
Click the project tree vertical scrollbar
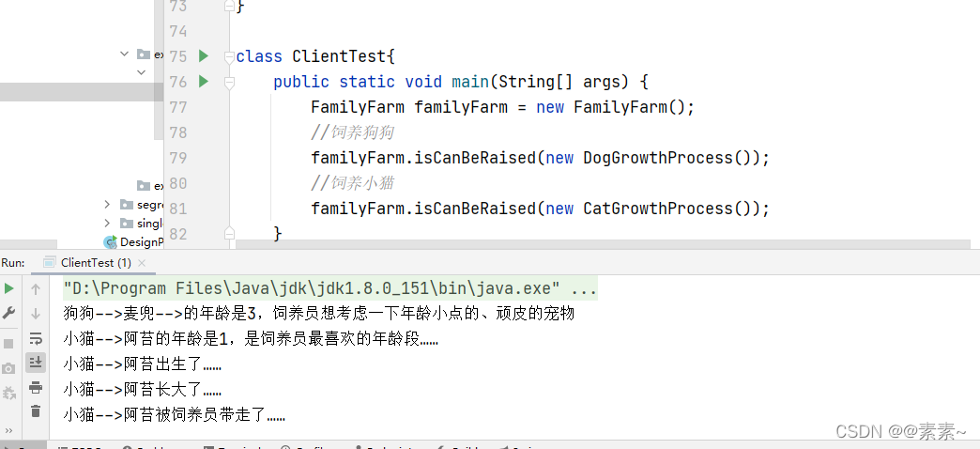(x=158, y=70)
